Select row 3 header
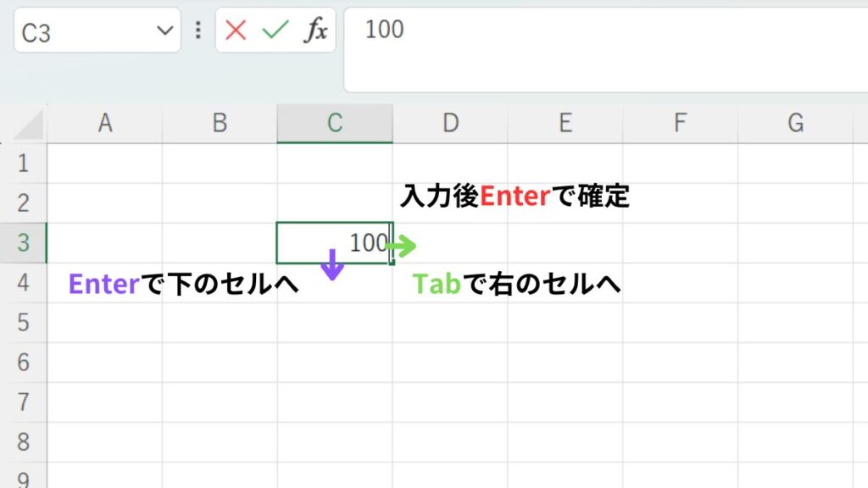The image size is (868, 488). 23,243
